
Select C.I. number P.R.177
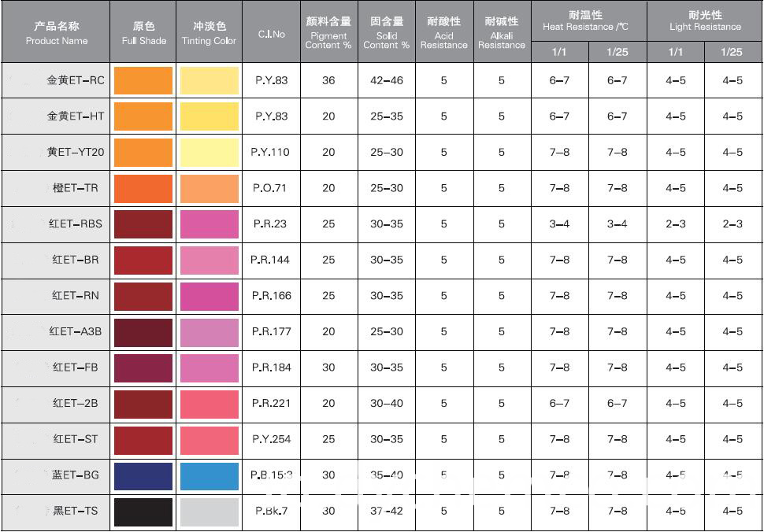(272, 332)
